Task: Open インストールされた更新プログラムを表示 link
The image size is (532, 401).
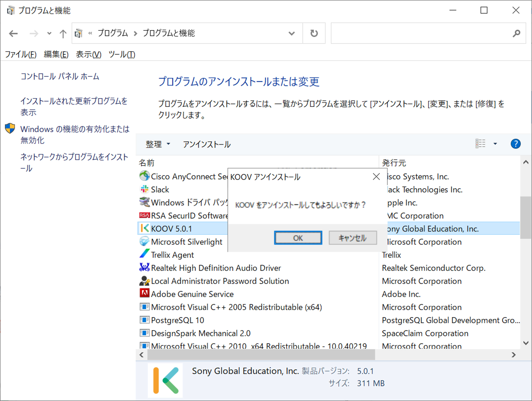Action: click(74, 106)
